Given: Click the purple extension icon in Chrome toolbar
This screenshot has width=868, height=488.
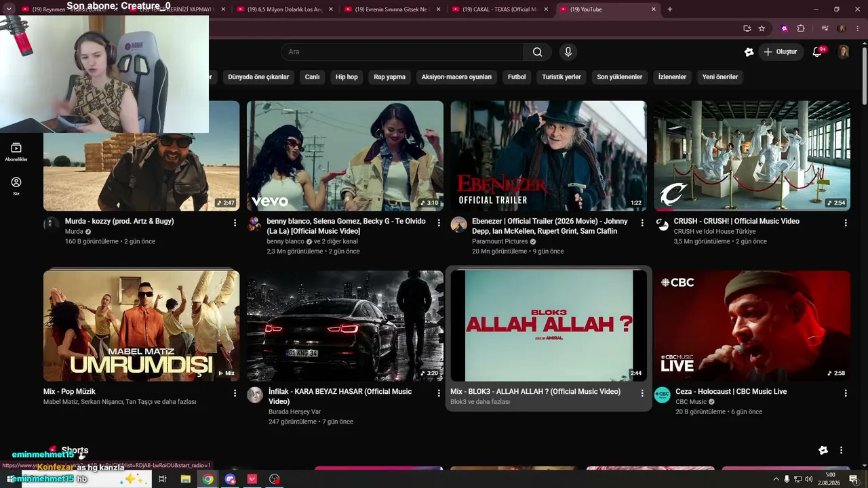Looking at the screenshot, I should tap(785, 28).
